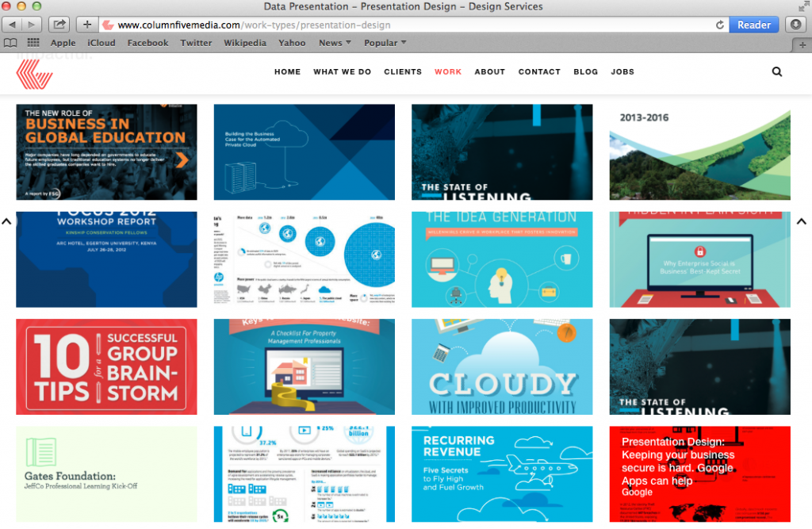
Task: Open the 2013-2016 landscape thumbnail
Action: point(699,151)
